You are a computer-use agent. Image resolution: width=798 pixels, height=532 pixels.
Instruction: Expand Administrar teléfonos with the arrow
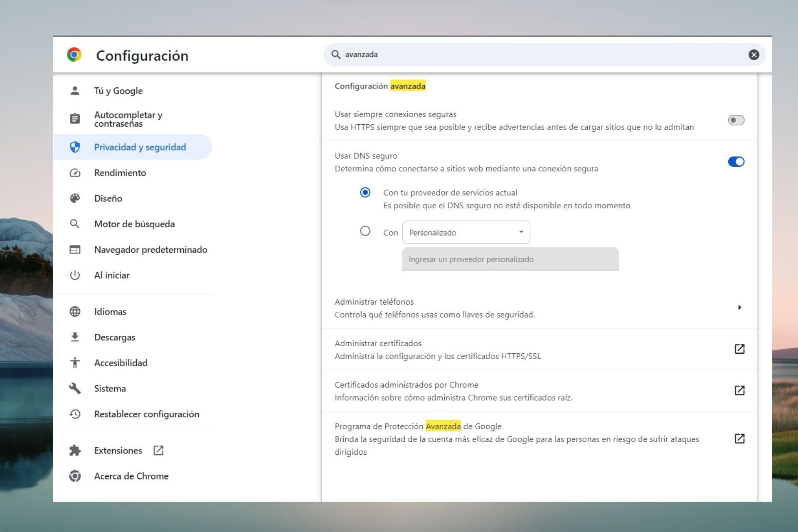pyautogui.click(x=739, y=308)
